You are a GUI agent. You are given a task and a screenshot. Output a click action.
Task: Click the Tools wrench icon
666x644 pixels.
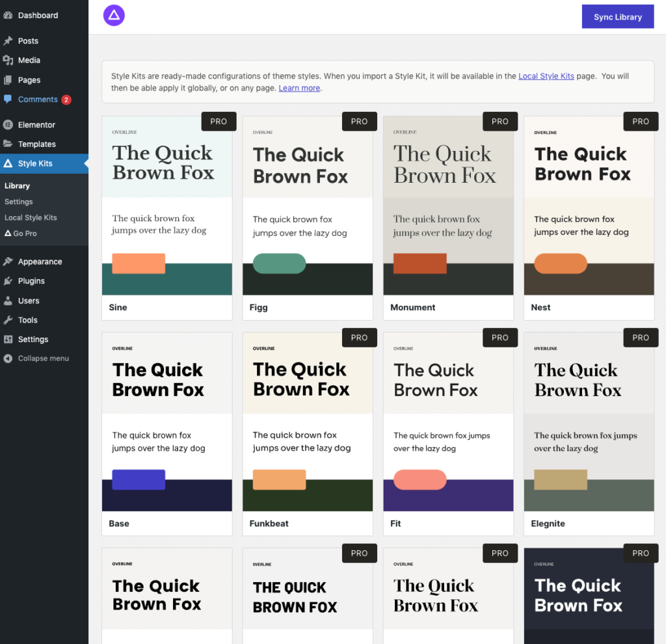coord(8,320)
